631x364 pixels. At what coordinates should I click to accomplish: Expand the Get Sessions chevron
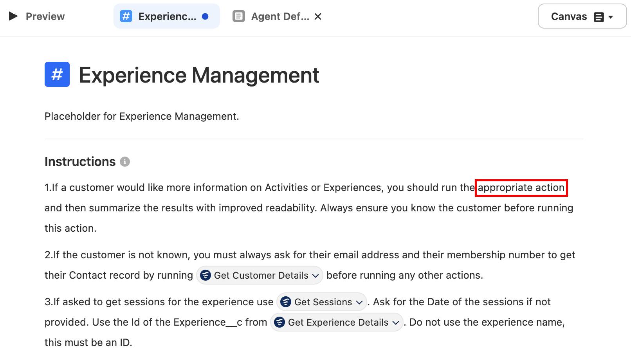[359, 302]
